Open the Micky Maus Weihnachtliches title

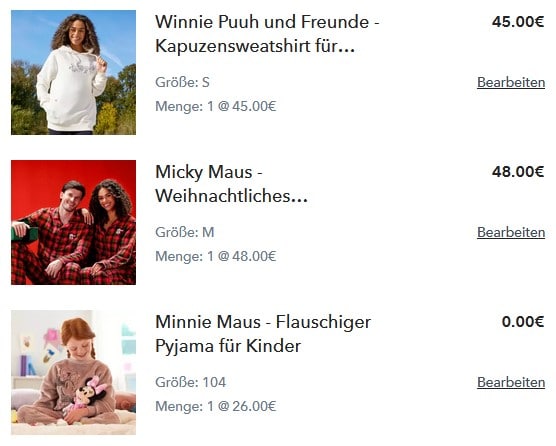coord(231,184)
